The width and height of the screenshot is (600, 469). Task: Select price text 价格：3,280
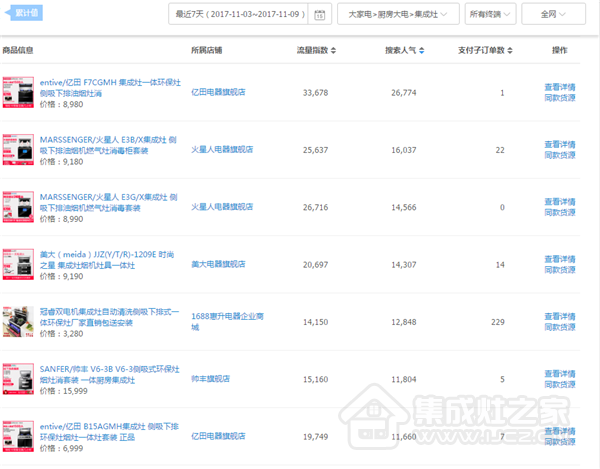[x=62, y=334]
